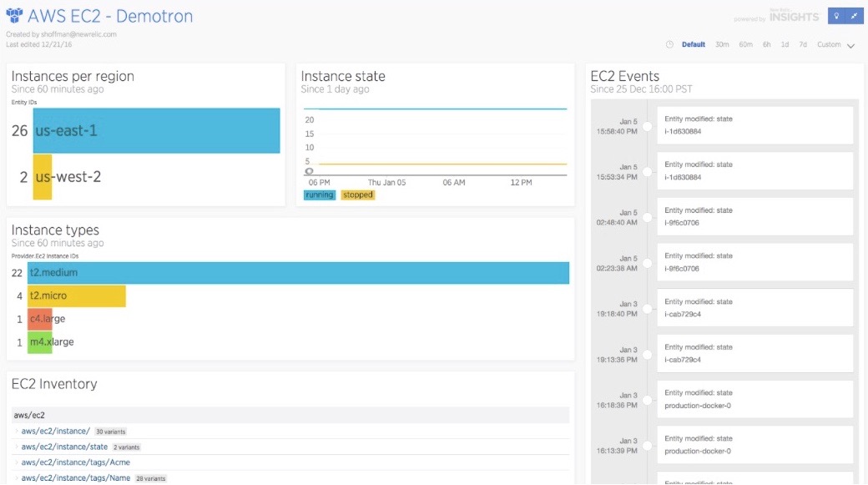Click the "28 variants" badge
868x485 pixels.
point(151,478)
